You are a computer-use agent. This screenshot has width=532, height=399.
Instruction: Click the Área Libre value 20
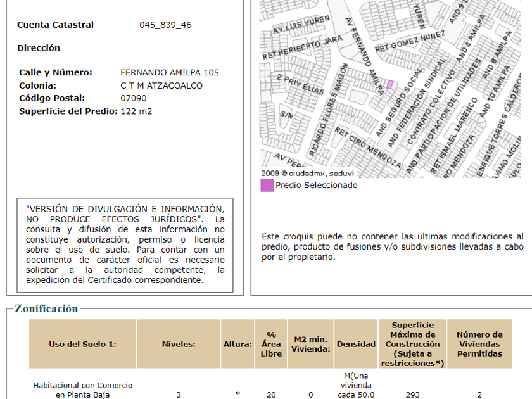pos(271,395)
